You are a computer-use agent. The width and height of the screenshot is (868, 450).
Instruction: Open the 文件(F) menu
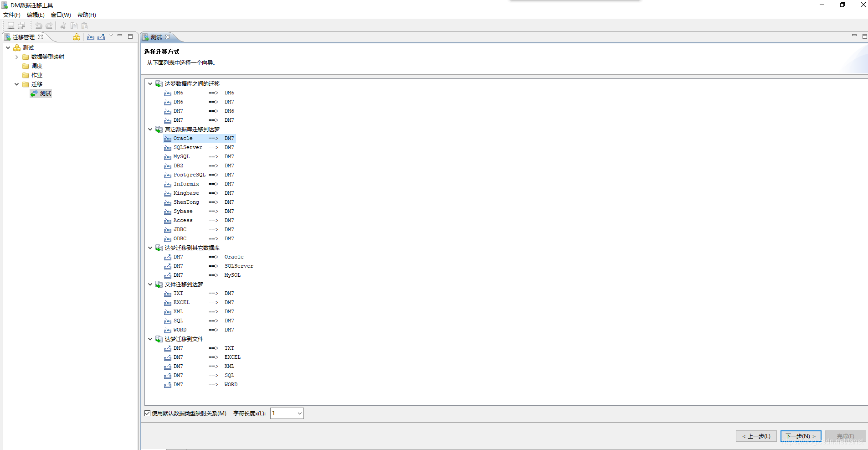click(12, 15)
